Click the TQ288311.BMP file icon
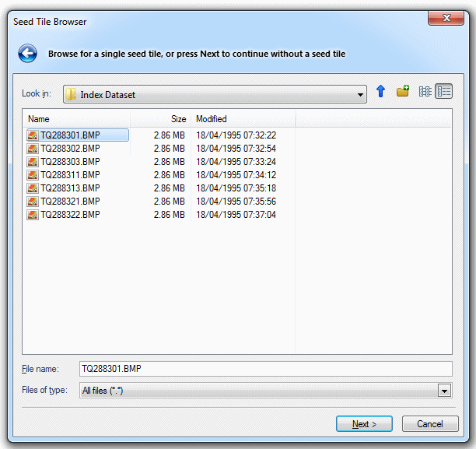Image resolution: width=476 pixels, height=449 pixels. coord(33,175)
